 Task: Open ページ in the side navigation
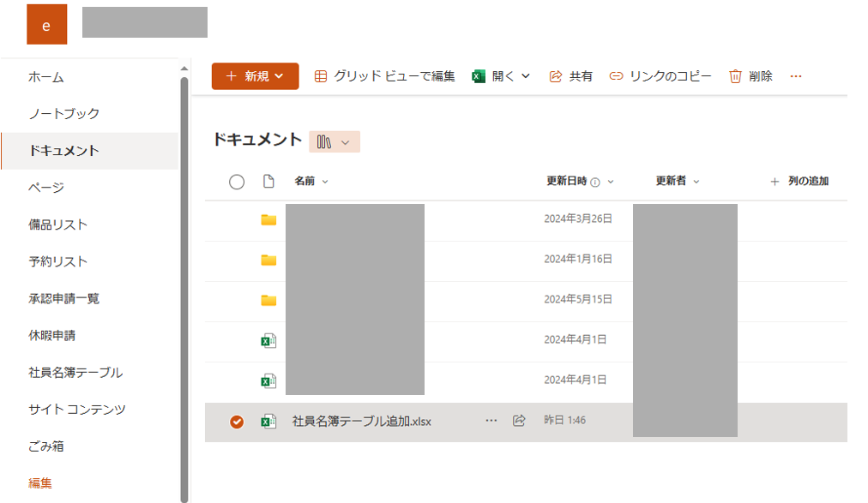46,188
